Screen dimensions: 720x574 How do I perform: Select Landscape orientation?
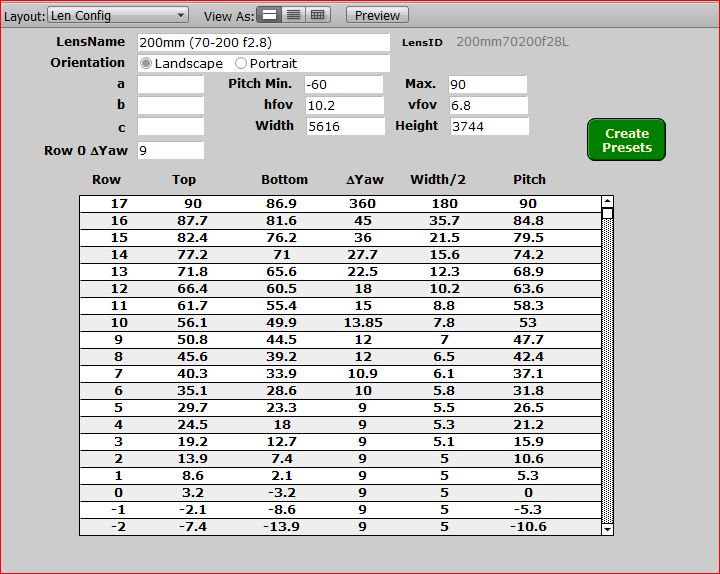tap(146, 63)
